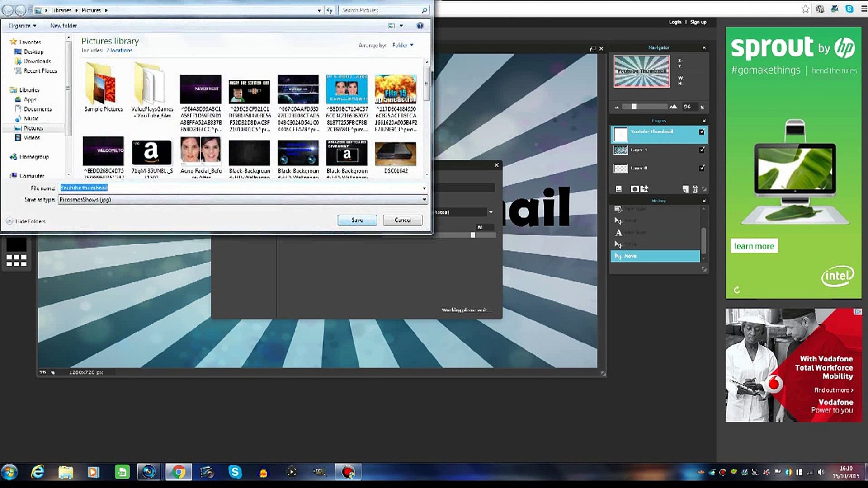
Task: Toggle visibility of Layer 0
Action: (x=702, y=168)
